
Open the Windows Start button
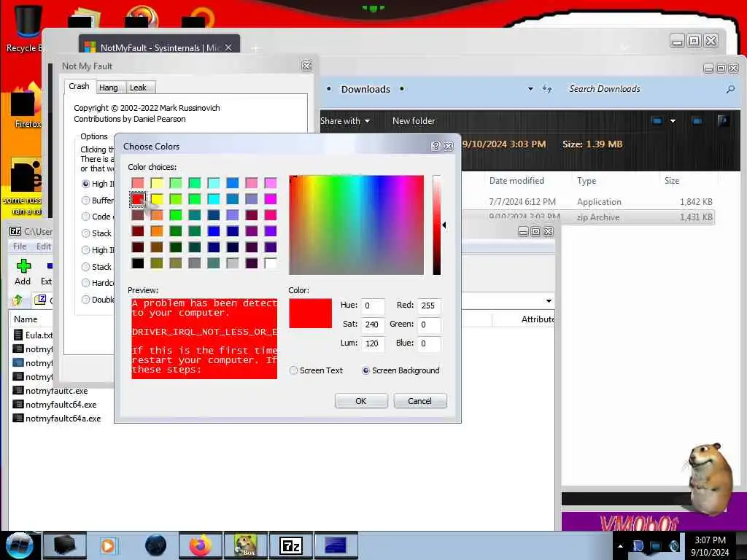20,545
